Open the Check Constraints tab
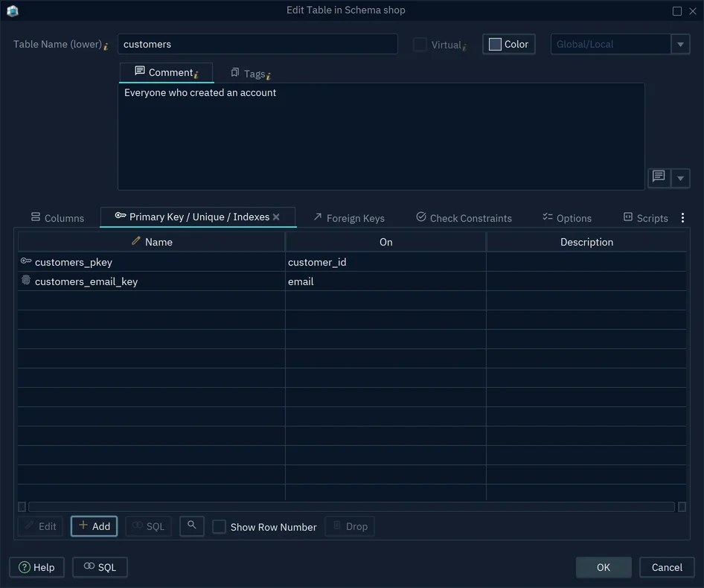Image resolution: width=704 pixels, height=588 pixels. point(464,218)
